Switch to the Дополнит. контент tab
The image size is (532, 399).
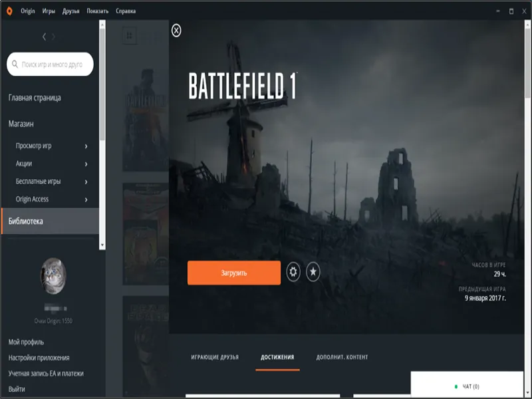(342, 357)
